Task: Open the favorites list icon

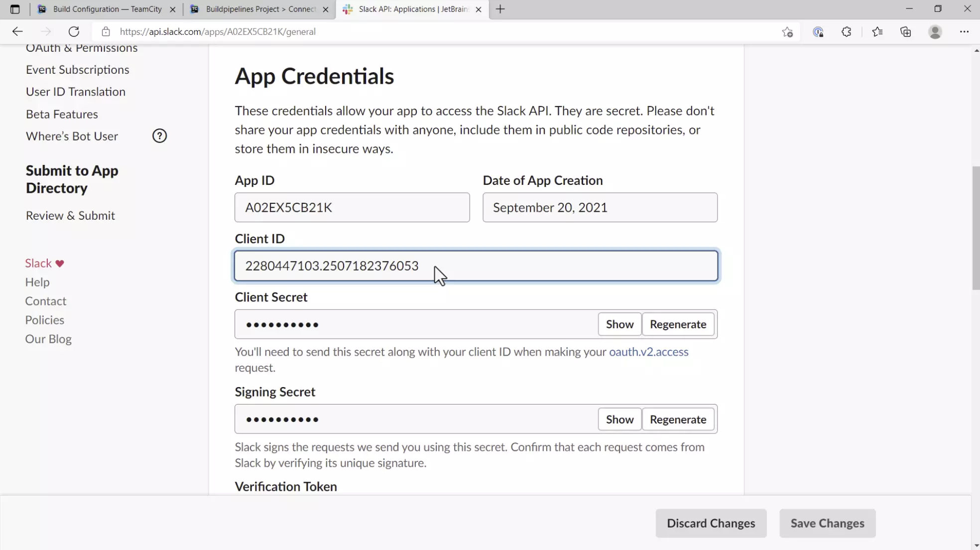Action: 877,31
